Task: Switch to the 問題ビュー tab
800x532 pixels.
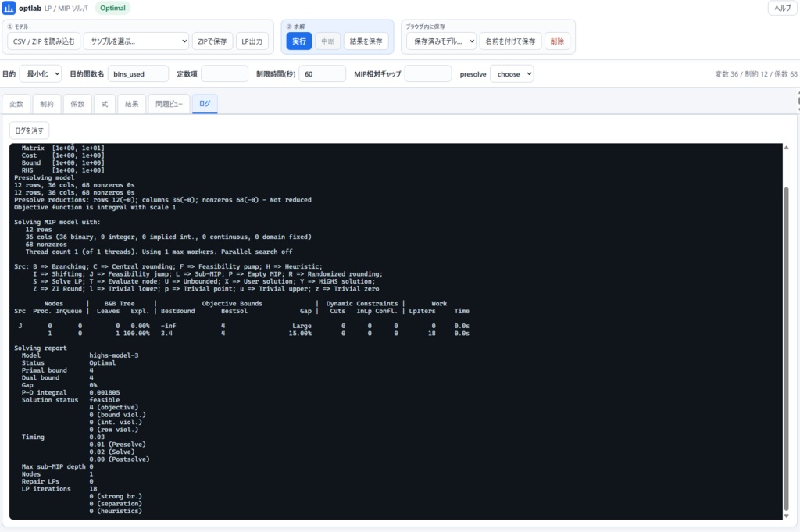Action: 169,104
